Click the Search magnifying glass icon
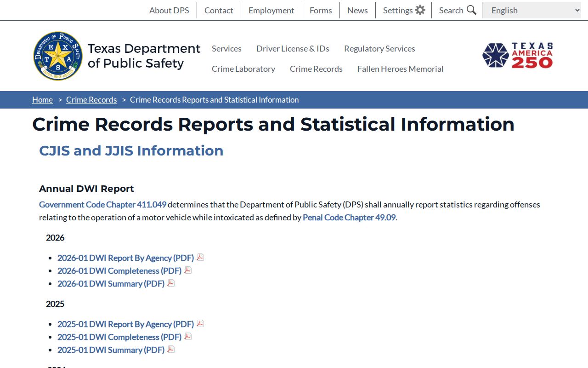This screenshot has width=588, height=368. pyautogui.click(x=471, y=10)
